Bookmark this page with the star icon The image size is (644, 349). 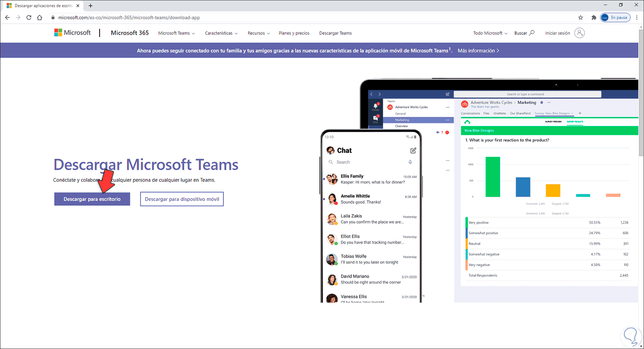tap(580, 18)
